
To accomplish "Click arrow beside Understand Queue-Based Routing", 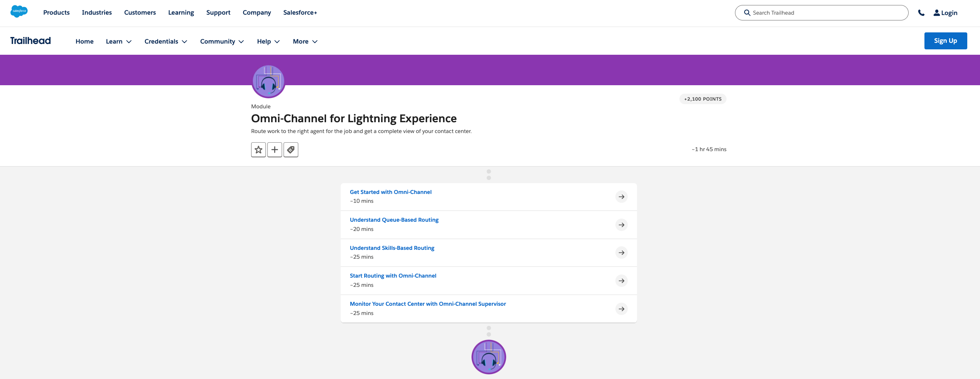I will point(621,225).
